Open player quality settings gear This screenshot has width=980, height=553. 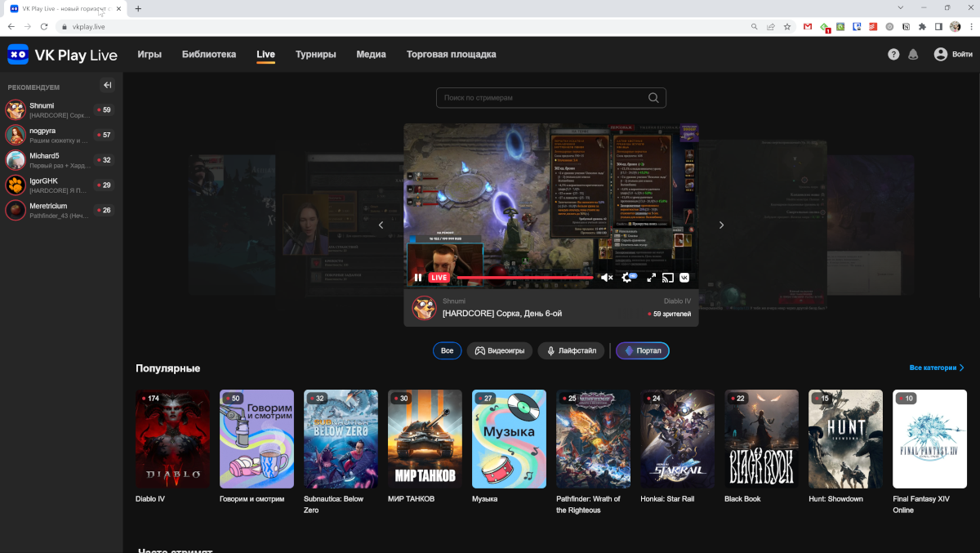pyautogui.click(x=627, y=278)
